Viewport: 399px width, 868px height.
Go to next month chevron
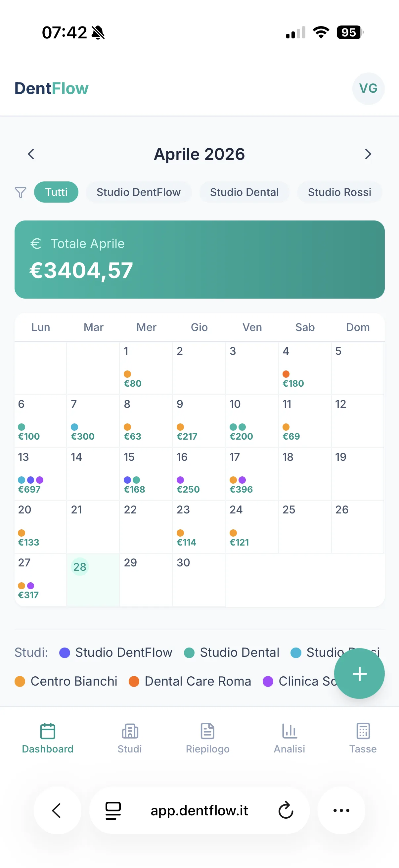(x=368, y=154)
